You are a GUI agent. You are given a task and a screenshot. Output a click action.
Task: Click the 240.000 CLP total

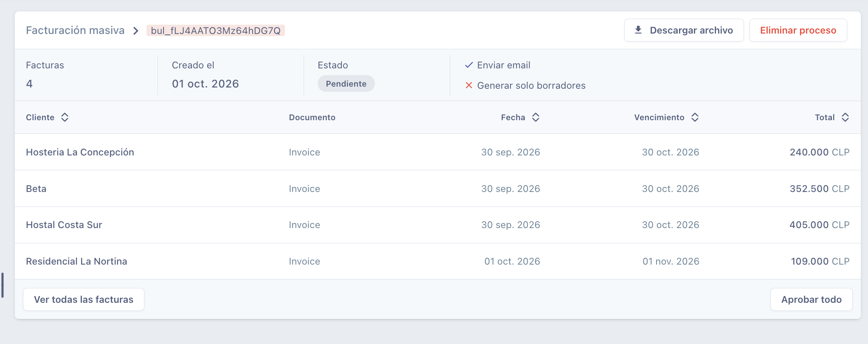coord(820,152)
